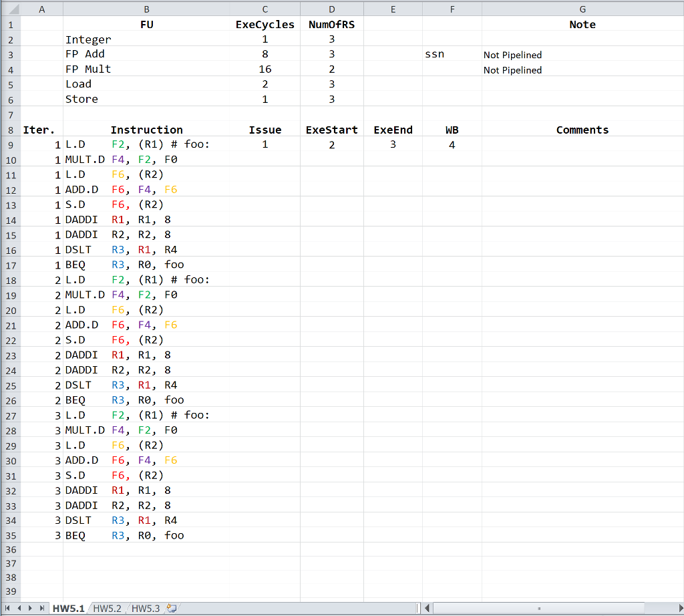Select the 'Store' cell
Screen dimensions: 684x616
tap(146, 99)
